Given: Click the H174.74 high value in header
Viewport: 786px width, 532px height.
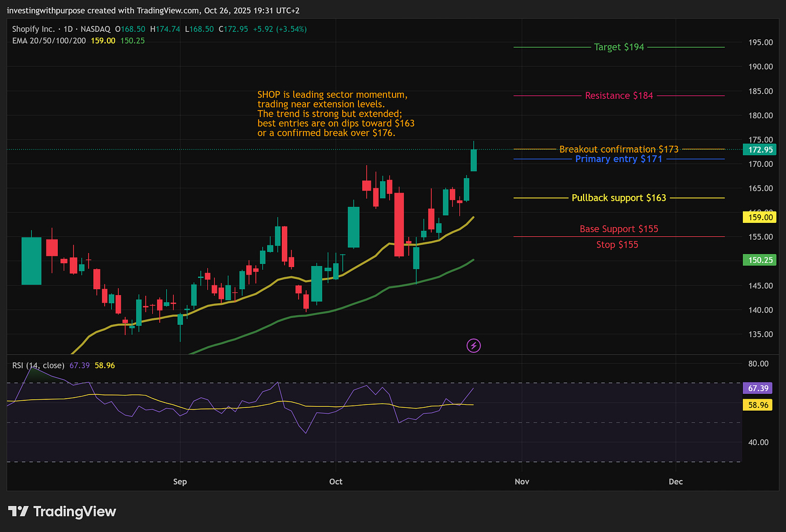Looking at the screenshot, I should 165,29.
